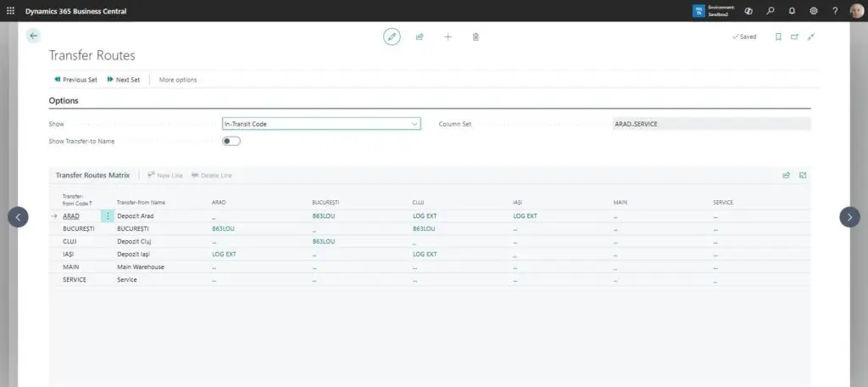Screen dimensions: 868x387
Task: Select the CLUJ row code cell
Action: click(x=69, y=241)
